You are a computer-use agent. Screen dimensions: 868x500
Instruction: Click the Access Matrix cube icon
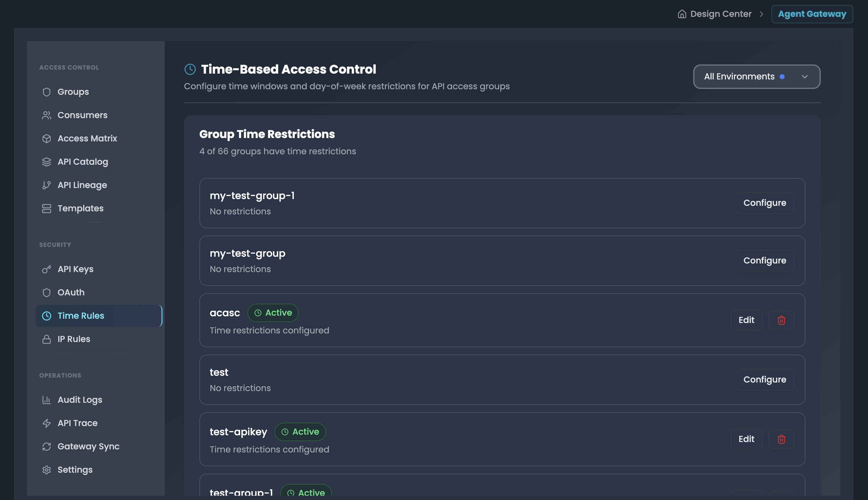(x=46, y=138)
